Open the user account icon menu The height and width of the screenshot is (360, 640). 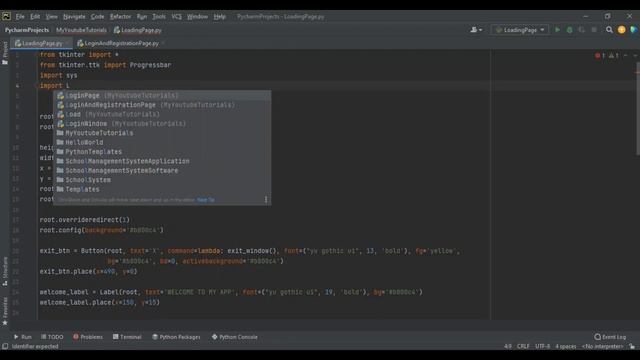[x=476, y=30]
